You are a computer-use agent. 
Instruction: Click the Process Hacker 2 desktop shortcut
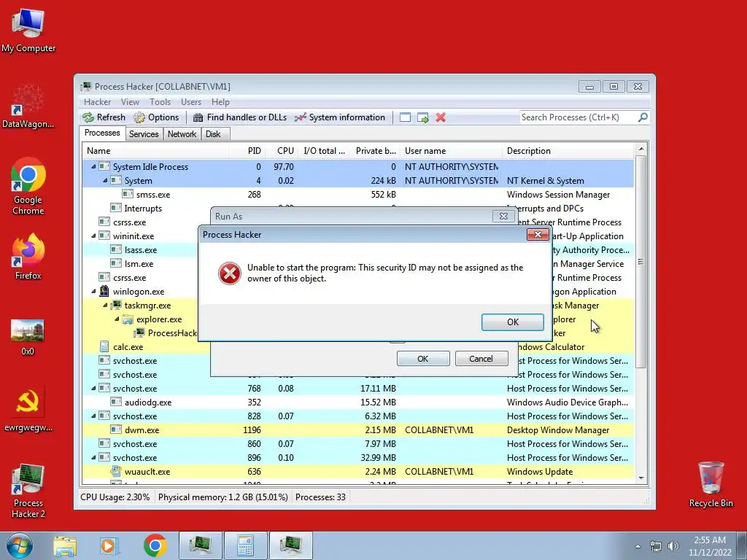click(x=28, y=491)
